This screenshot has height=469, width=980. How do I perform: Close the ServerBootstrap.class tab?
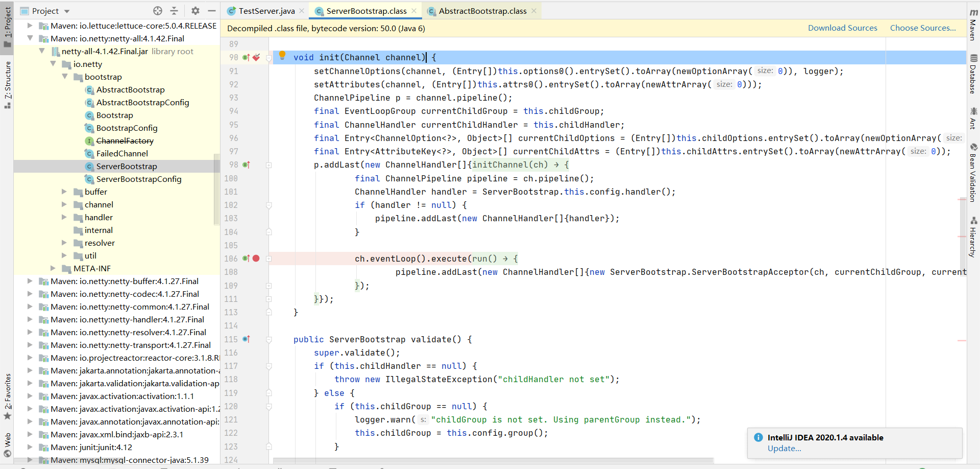point(414,11)
